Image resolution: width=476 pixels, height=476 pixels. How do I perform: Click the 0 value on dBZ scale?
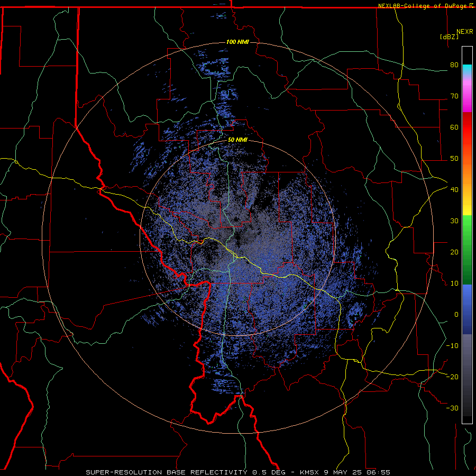coord(456,315)
